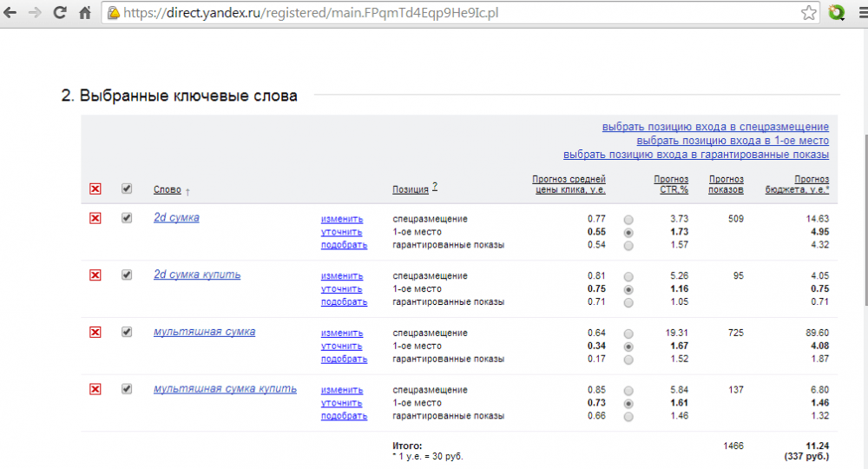This screenshot has height=469, width=868.
Task: Delete the 'мультяшная сумка' keyword row
Action: (x=95, y=333)
